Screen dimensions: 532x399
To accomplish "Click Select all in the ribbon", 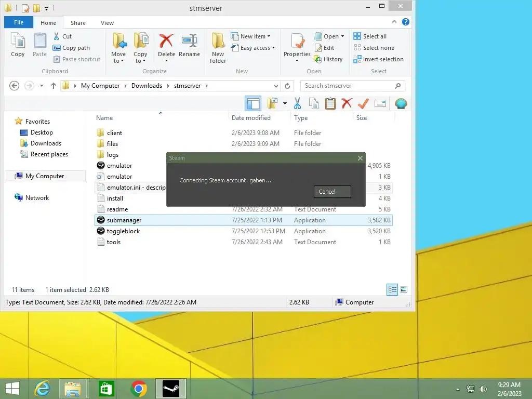I will click(x=370, y=36).
